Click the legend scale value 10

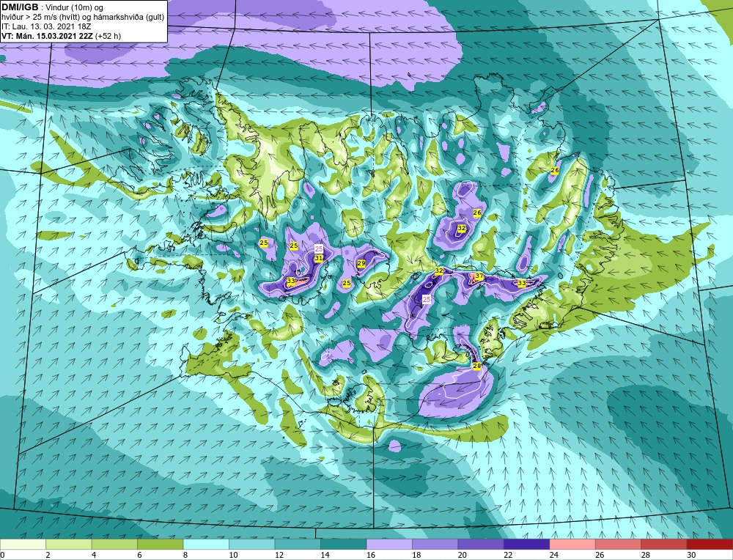click(233, 555)
